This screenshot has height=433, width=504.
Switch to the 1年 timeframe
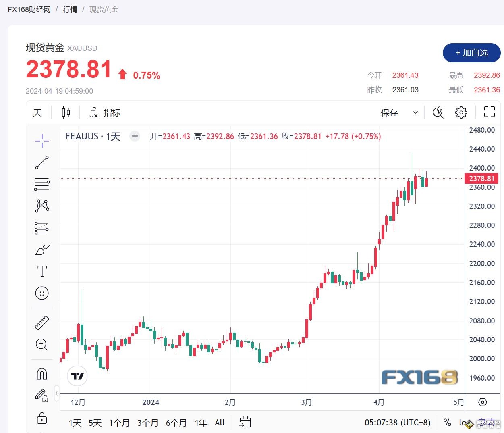201,423
